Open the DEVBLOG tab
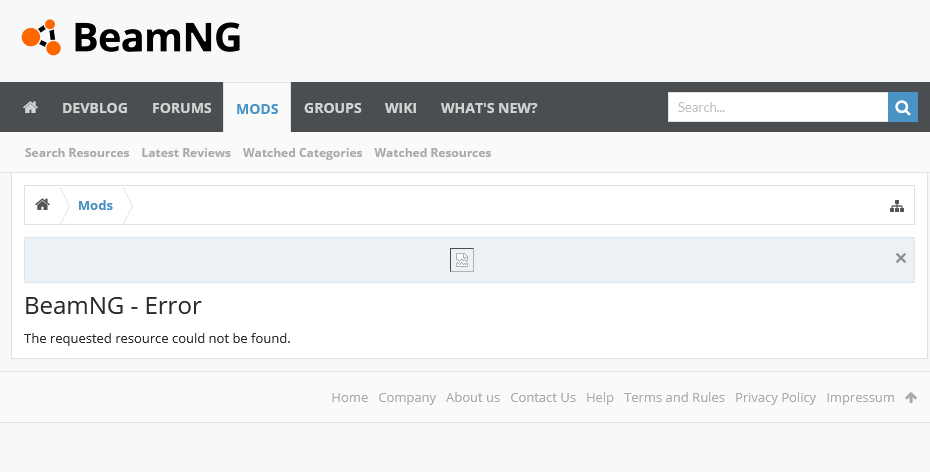The image size is (930, 472). click(x=95, y=108)
